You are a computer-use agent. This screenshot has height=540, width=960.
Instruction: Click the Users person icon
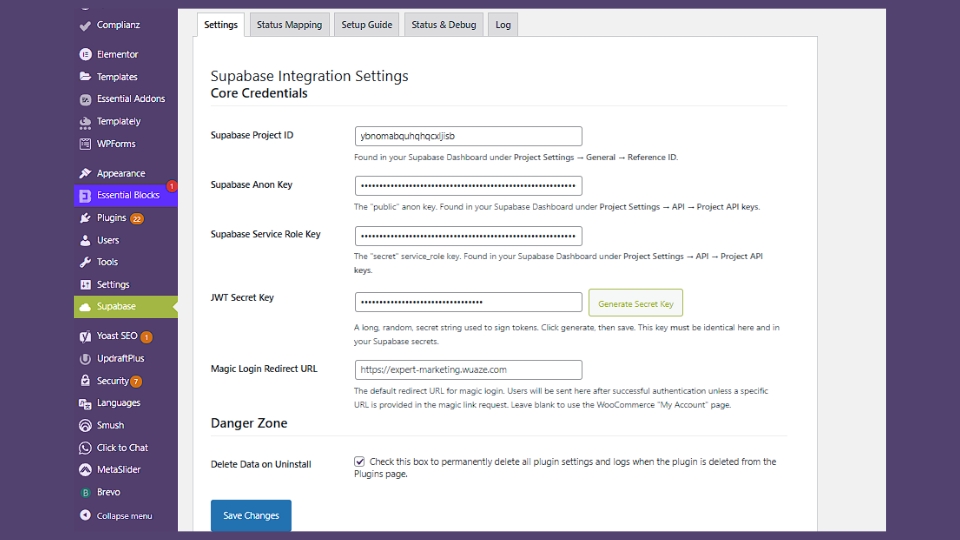click(85, 240)
